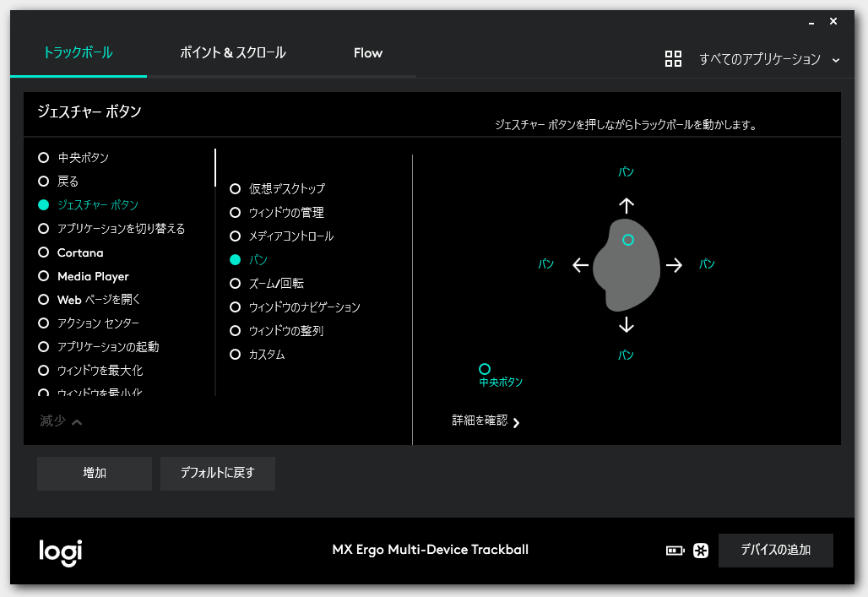Click the 中央ボタン marker in the diagram
The width and height of the screenshot is (868, 597).
click(484, 369)
